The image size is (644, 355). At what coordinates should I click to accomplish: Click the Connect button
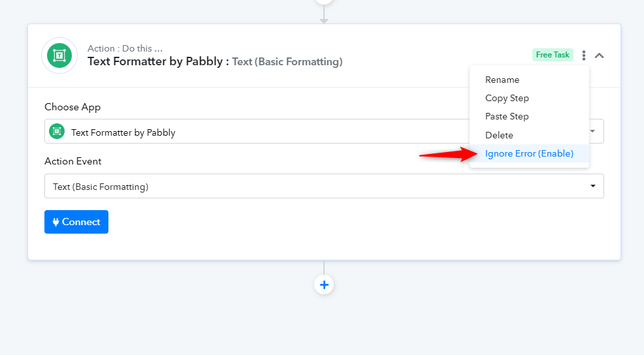(76, 222)
